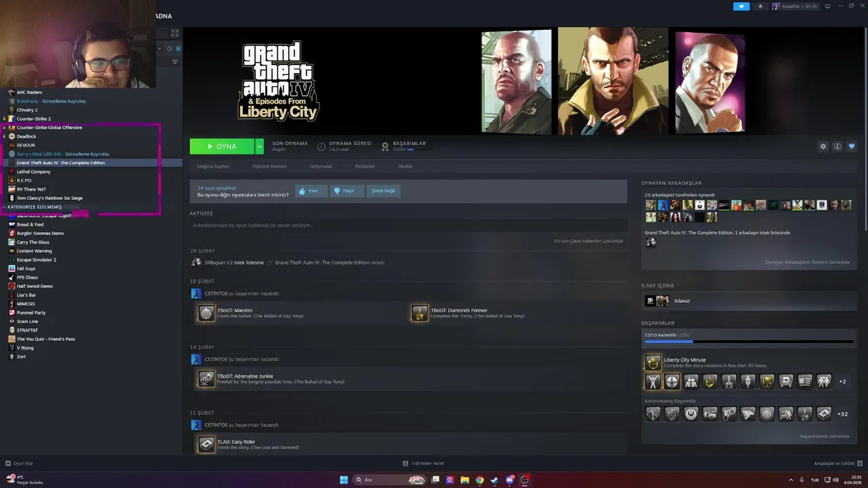The image size is (868, 488).
Task: Click TBoGT: Maestro achievement icon
Action: tap(206, 312)
